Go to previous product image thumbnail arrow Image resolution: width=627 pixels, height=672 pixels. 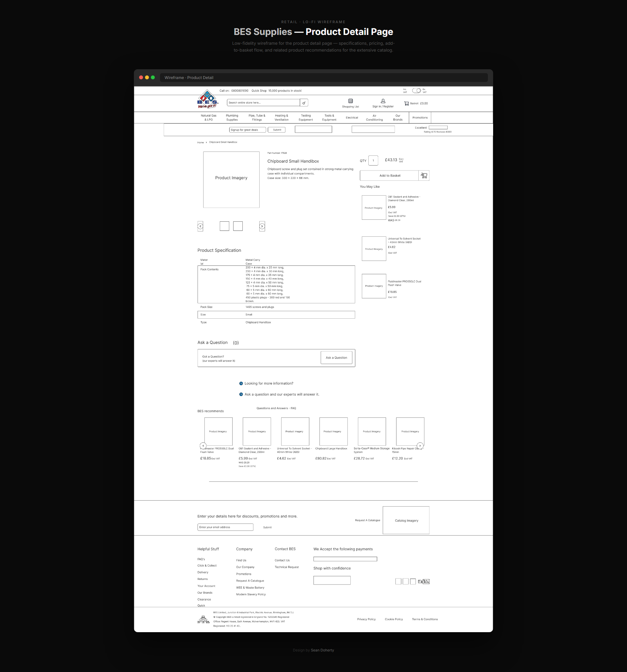click(201, 226)
